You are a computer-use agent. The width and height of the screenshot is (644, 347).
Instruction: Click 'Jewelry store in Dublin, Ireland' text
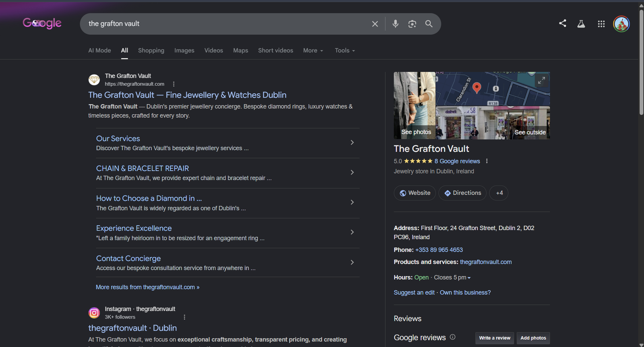(x=434, y=171)
